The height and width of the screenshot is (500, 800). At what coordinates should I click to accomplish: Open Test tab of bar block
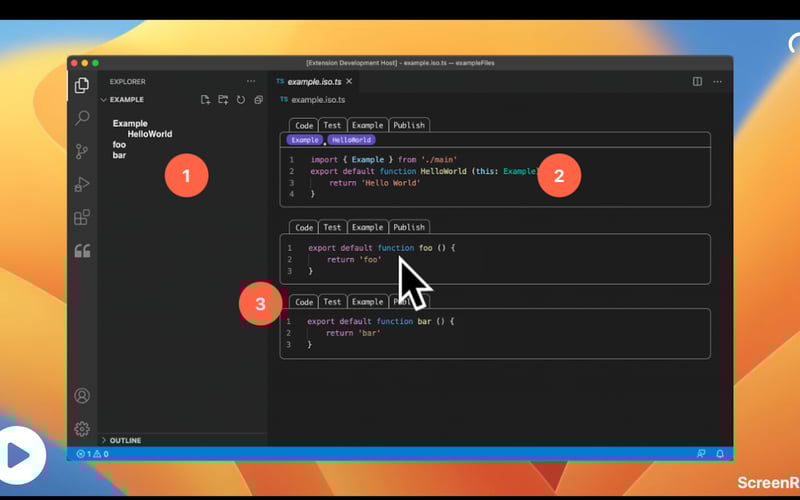tap(332, 302)
